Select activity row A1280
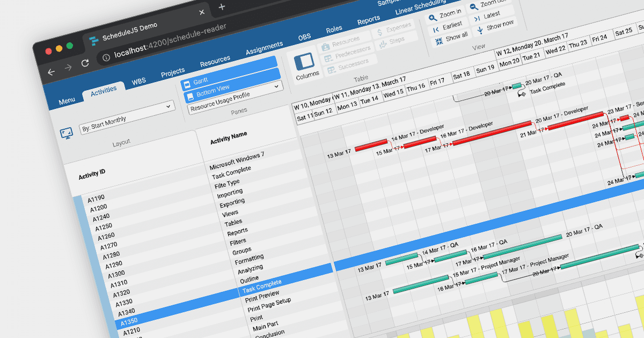 111,255
